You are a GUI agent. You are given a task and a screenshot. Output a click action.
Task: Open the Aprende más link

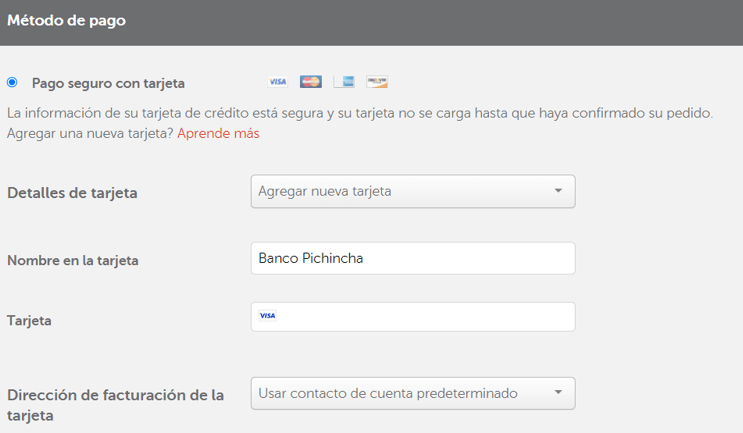click(x=218, y=134)
